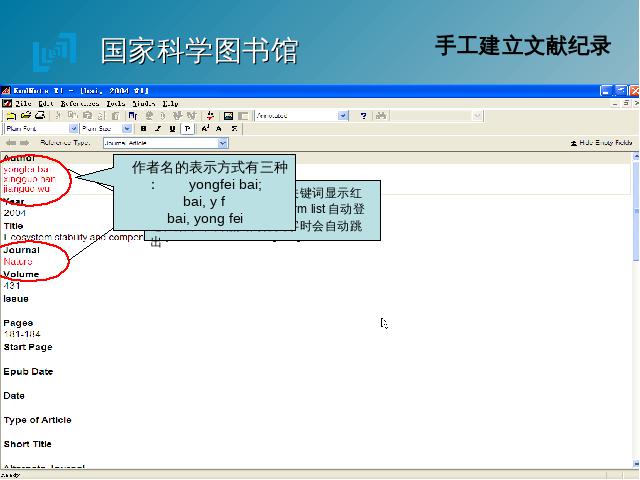
Task: Open the Annotated output style dropdown
Action: click(x=343, y=116)
